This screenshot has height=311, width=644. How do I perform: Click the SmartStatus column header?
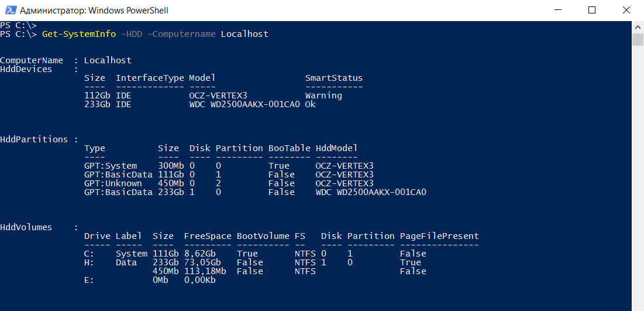[x=333, y=78]
